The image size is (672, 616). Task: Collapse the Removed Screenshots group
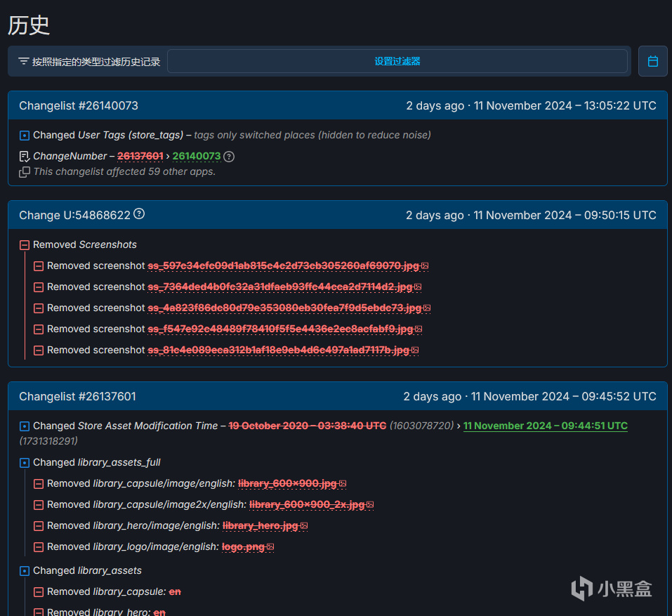click(x=25, y=244)
